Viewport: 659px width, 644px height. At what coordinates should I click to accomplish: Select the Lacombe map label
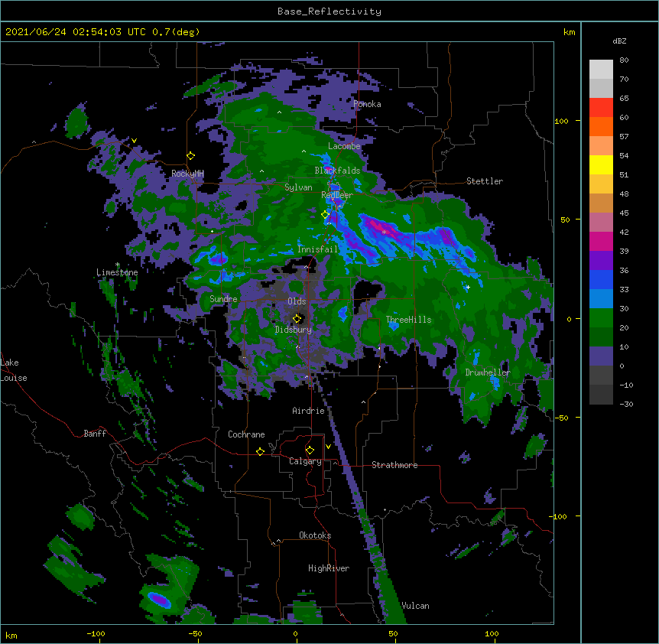point(344,146)
